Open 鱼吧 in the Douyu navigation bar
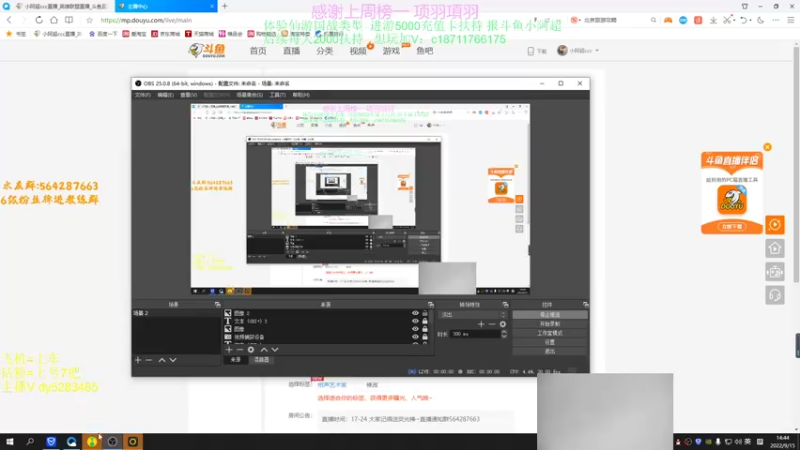This screenshot has width=800, height=450. (x=424, y=51)
